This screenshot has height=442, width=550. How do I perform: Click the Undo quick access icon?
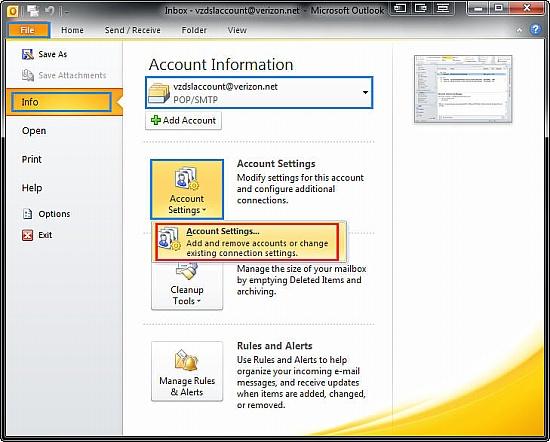49,11
